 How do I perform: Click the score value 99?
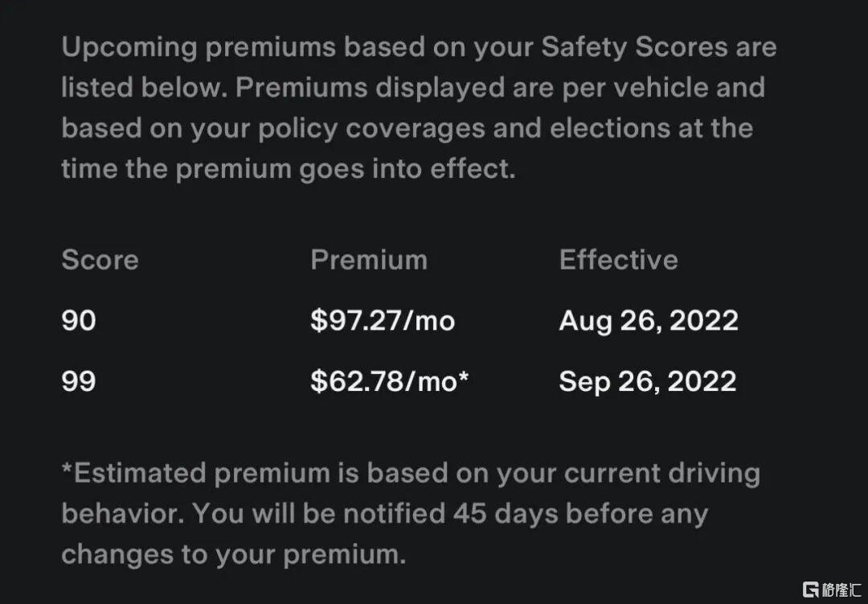coord(79,381)
